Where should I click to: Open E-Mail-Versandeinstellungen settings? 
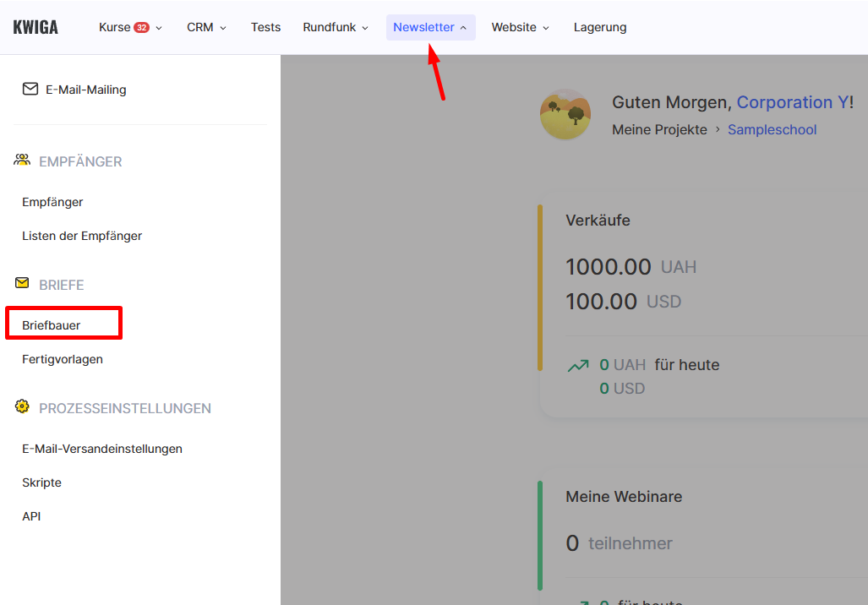tap(102, 449)
